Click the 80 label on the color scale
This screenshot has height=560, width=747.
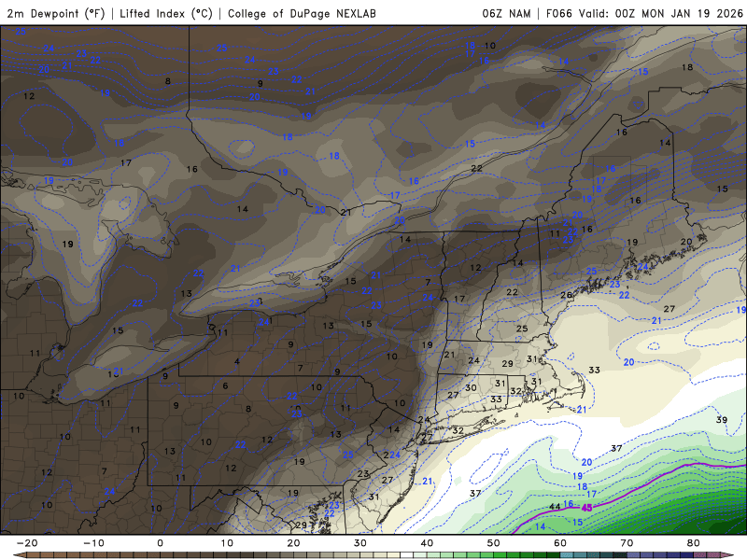coord(694,543)
